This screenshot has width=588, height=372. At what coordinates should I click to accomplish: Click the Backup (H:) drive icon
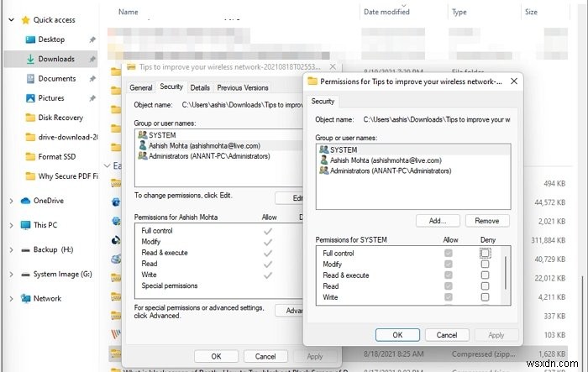pos(25,249)
